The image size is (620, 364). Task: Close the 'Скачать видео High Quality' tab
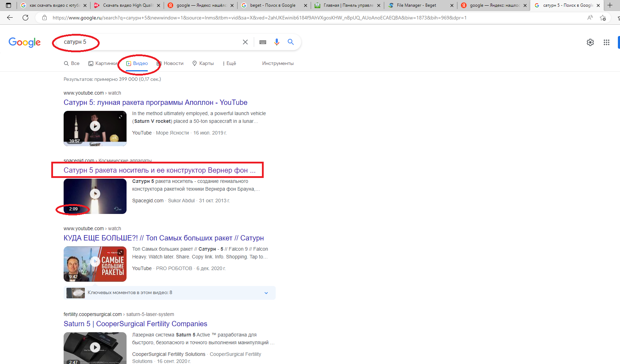click(x=158, y=5)
